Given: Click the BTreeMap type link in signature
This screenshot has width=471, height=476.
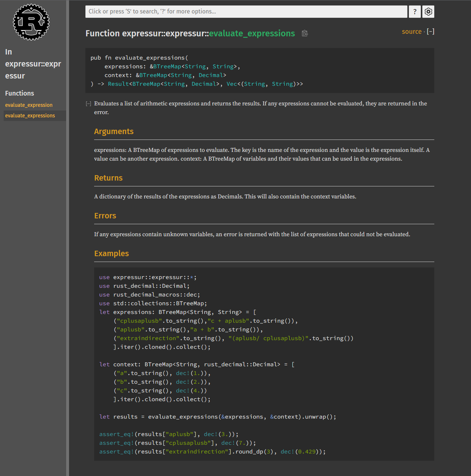Looking at the screenshot, I should (x=167, y=66).
